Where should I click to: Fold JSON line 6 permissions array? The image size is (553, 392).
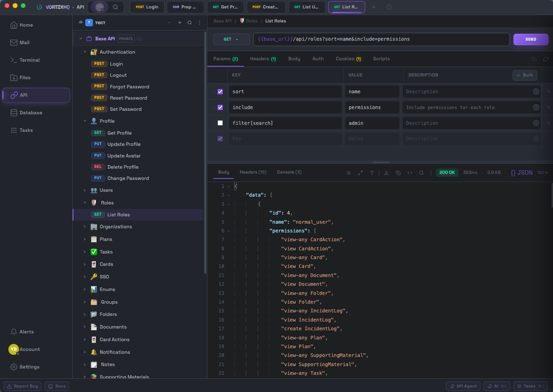coord(229,231)
